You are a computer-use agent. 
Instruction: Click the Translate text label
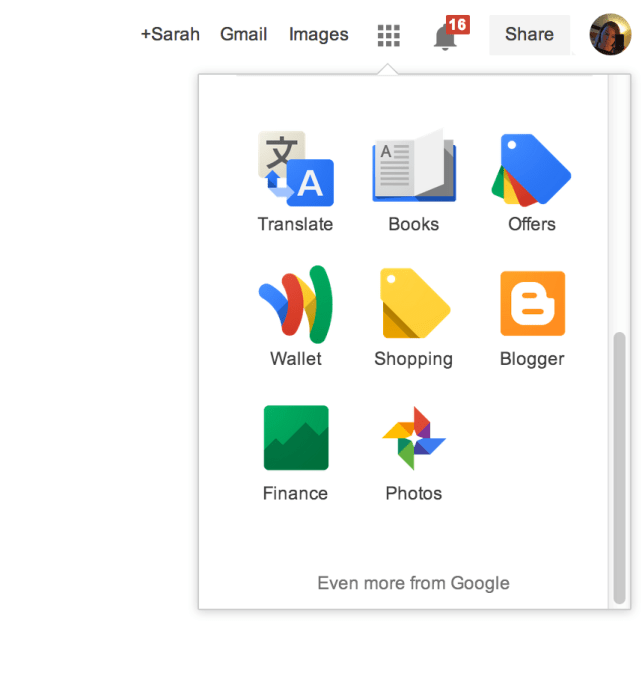pyautogui.click(x=295, y=224)
